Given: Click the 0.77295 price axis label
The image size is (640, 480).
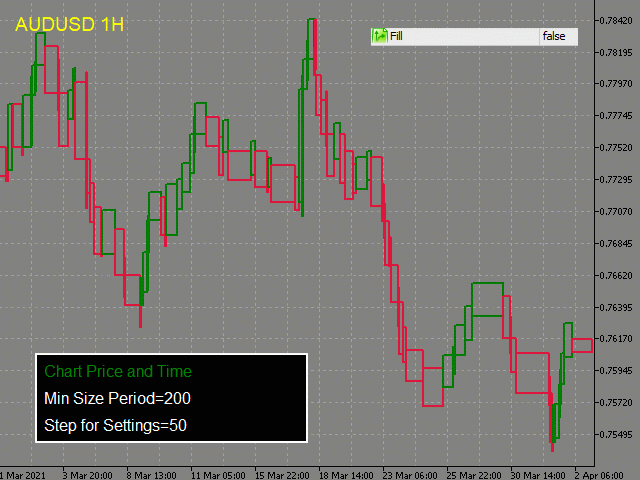Looking at the screenshot, I should click(x=616, y=180).
